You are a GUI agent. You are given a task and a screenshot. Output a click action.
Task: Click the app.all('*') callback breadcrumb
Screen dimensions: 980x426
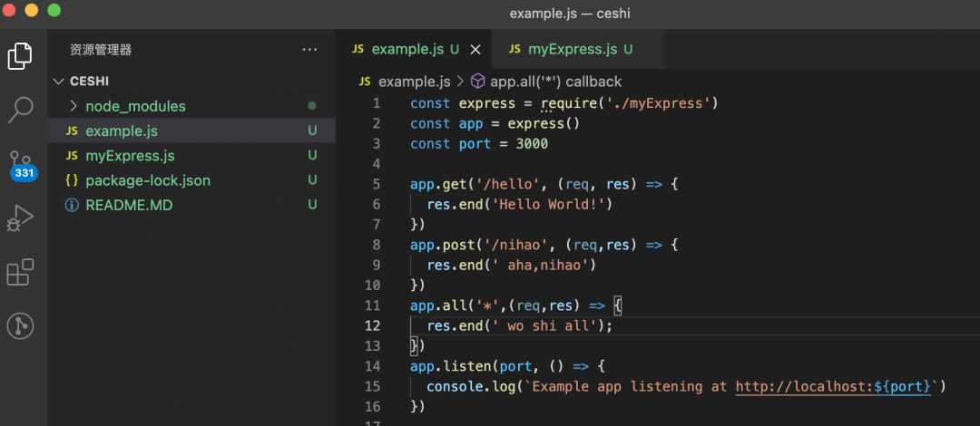point(555,82)
